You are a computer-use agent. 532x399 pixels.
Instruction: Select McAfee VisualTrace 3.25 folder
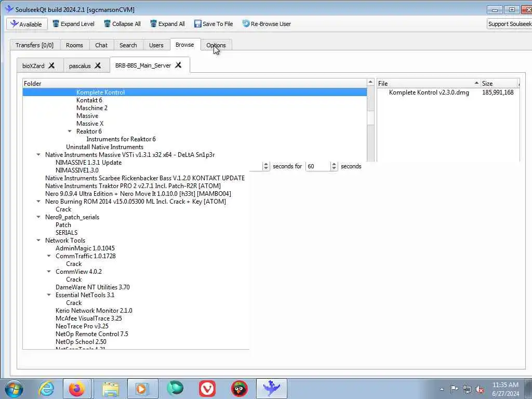click(x=88, y=318)
